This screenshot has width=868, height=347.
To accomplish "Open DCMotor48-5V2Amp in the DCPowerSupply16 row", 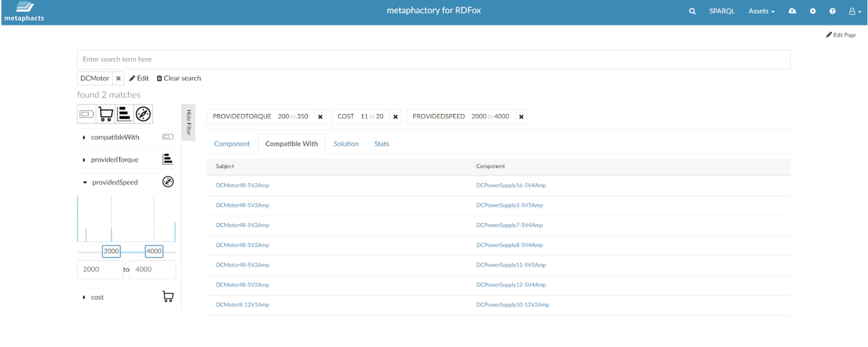I will click(x=243, y=186).
